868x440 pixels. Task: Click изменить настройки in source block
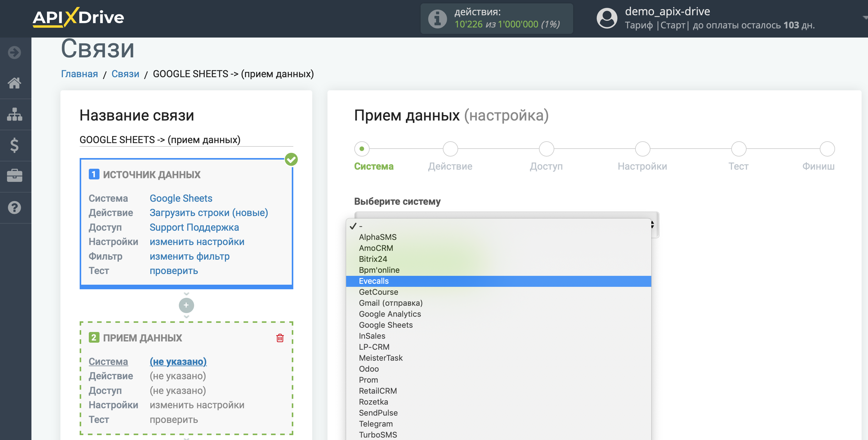(x=197, y=242)
